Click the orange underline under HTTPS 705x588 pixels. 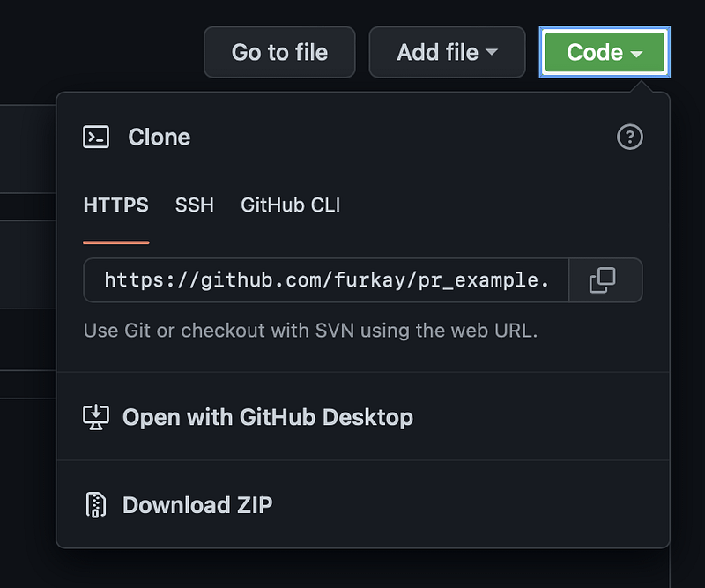point(115,242)
